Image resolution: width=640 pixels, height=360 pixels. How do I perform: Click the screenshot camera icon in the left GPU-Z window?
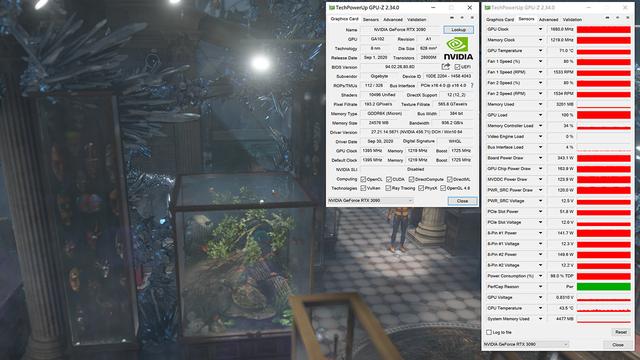point(452,18)
